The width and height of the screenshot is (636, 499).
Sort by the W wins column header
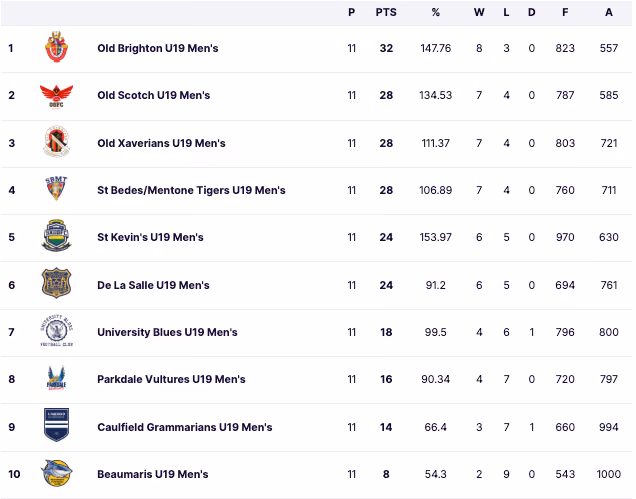coord(479,13)
